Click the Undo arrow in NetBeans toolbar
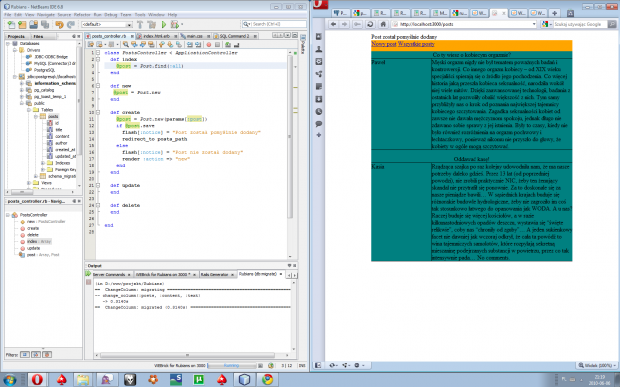Viewport: 620px width, 387px height. coord(59,25)
